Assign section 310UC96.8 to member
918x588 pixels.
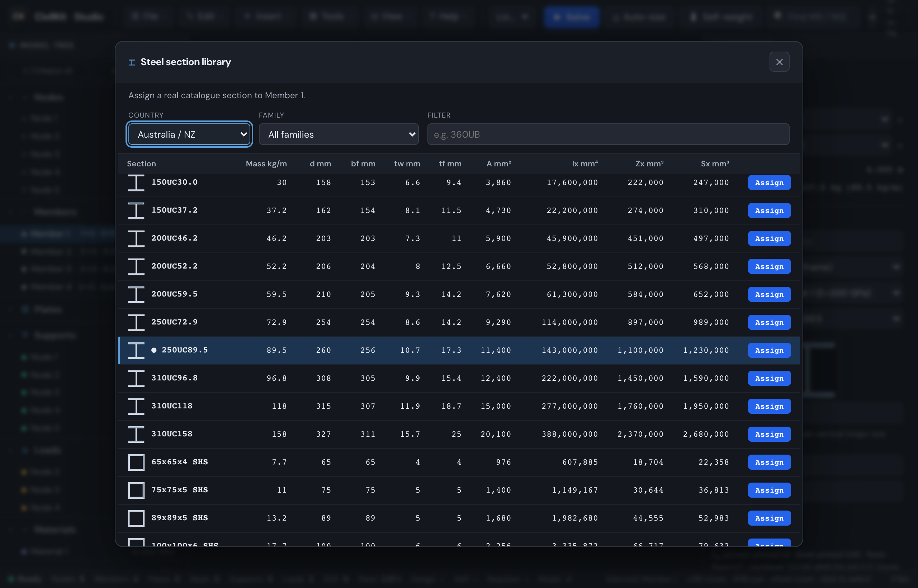(769, 378)
